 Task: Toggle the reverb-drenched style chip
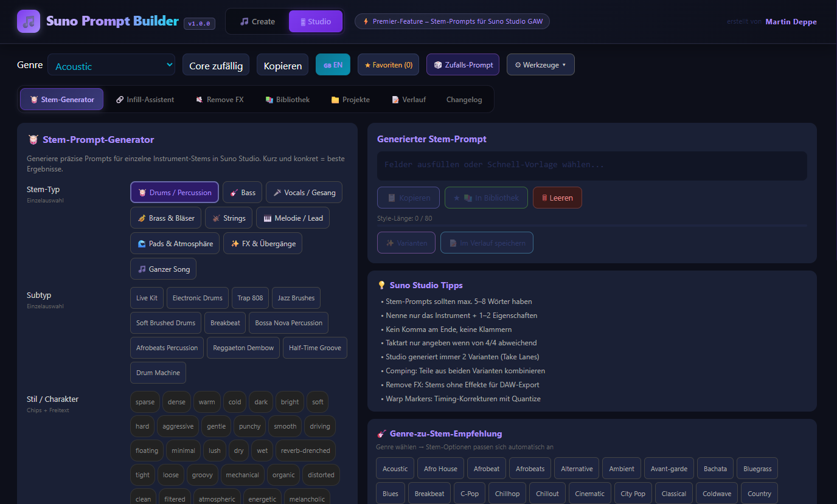305,450
